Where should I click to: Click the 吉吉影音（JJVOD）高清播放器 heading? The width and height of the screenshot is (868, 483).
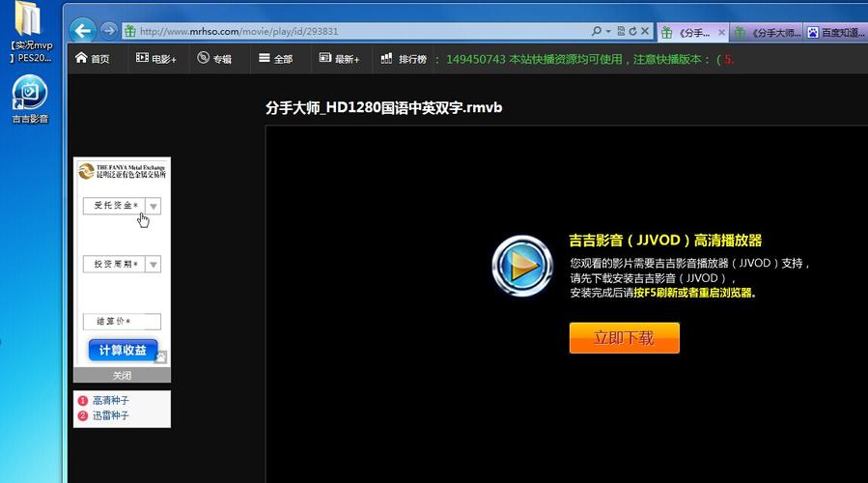pyautogui.click(x=665, y=241)
